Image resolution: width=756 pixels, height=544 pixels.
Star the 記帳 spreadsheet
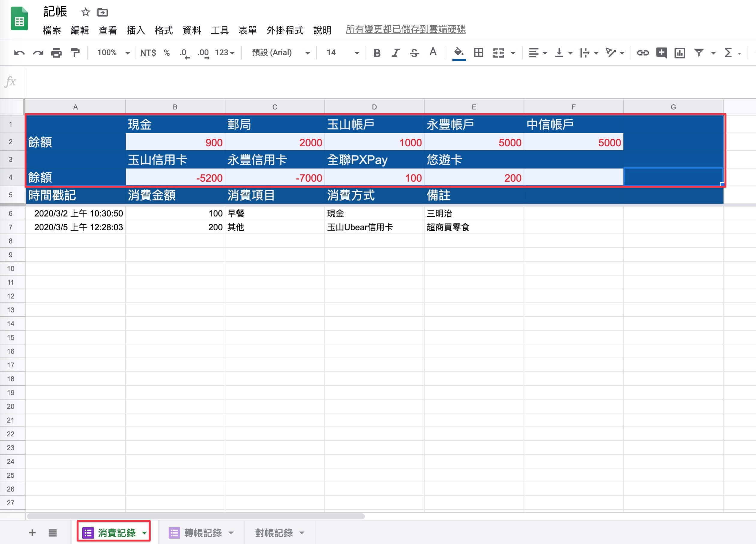pos(86,12)
